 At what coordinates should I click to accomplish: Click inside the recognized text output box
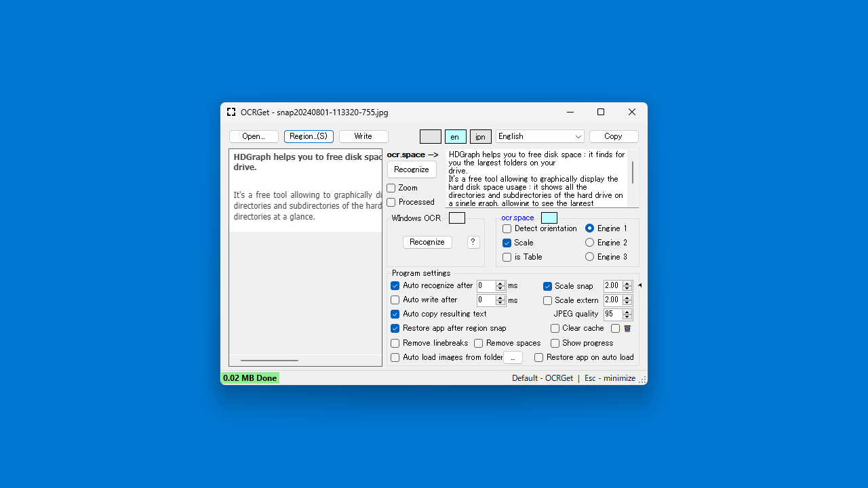point(536,179)
